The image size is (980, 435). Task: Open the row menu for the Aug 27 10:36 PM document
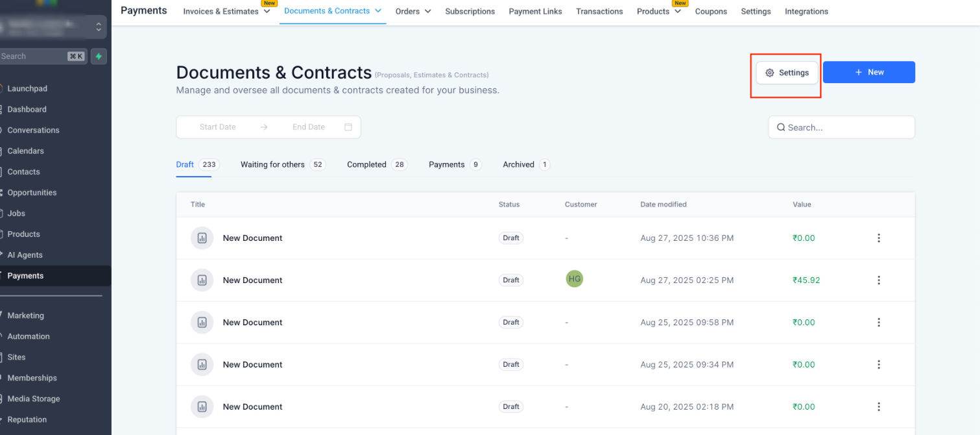[x=879, y=238]
